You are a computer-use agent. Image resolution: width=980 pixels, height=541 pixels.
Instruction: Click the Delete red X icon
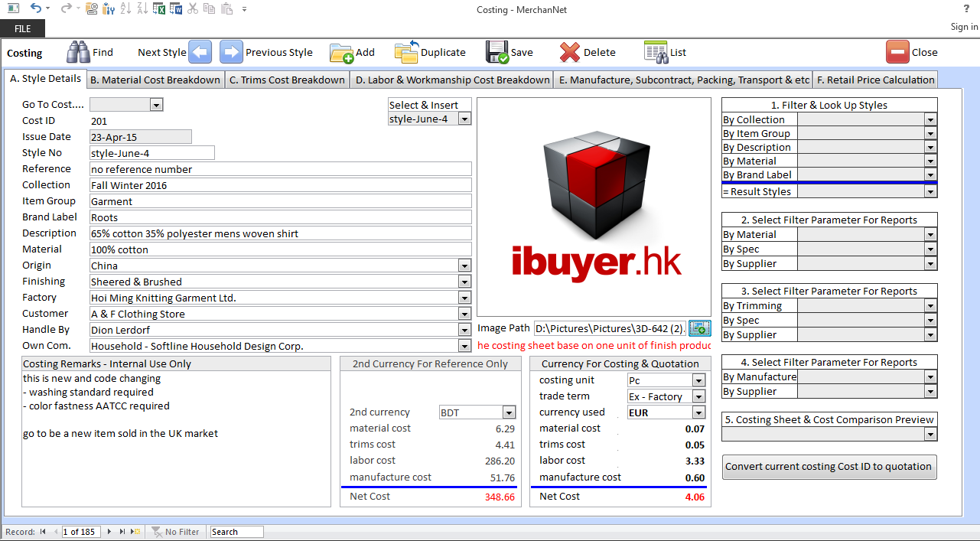click(570, 52)
